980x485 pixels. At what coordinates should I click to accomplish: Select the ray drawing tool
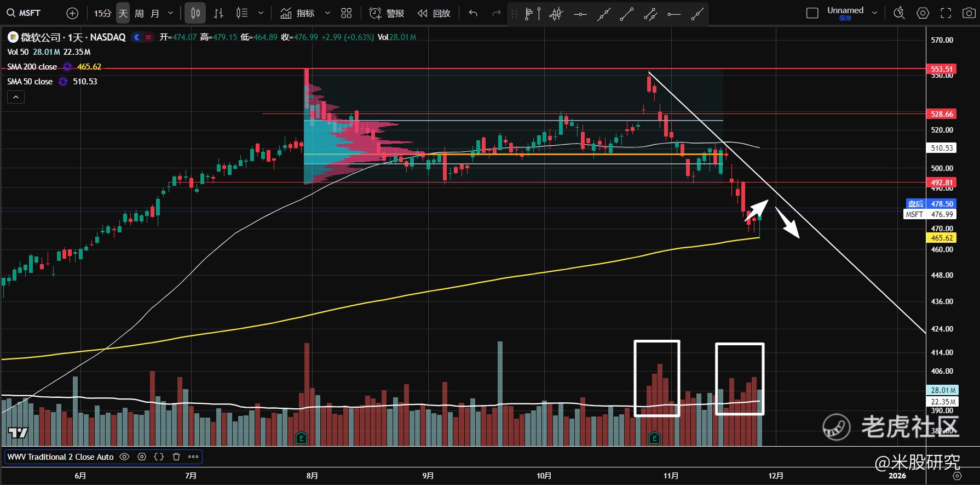coord(697,14)
